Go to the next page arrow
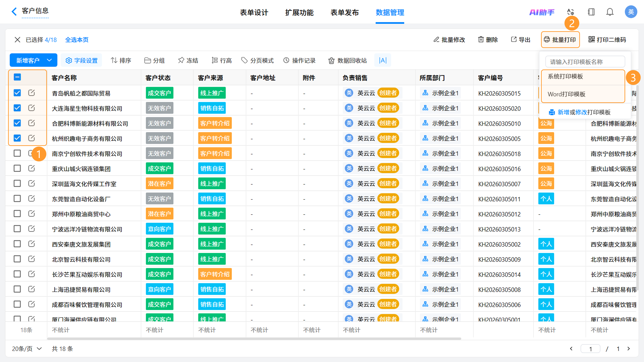 click(x=629, y=349)
